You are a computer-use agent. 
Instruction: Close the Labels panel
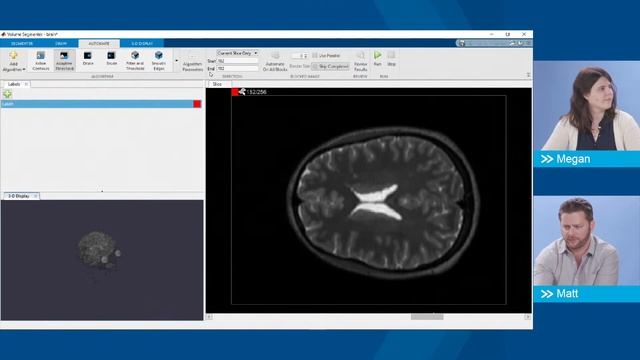[x=26, y=84]
